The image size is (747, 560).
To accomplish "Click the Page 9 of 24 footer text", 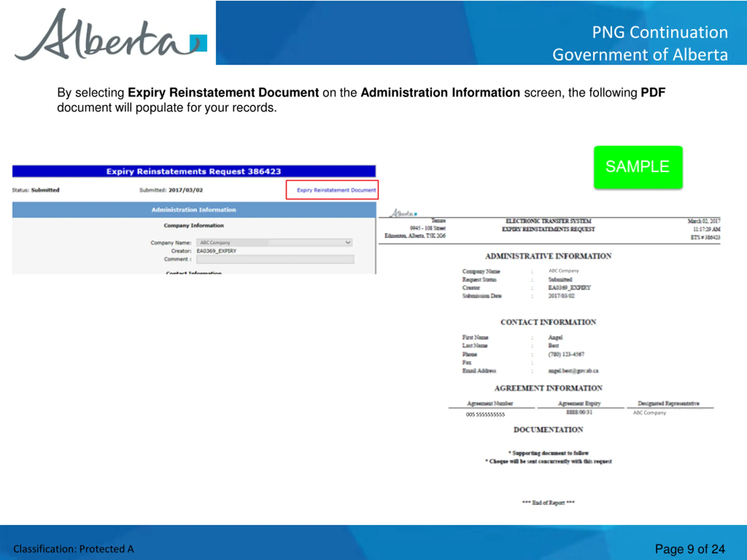I will (x=690, y=549).
